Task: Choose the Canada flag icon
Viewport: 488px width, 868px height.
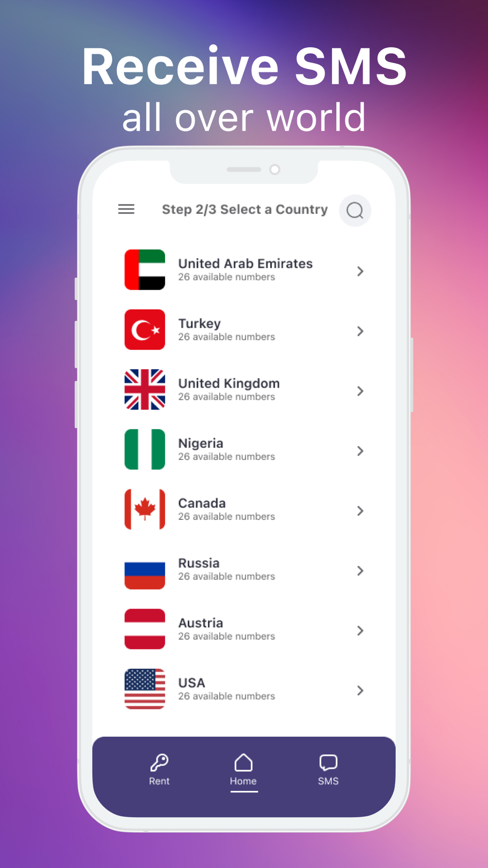Action: [x=145, y=509]
